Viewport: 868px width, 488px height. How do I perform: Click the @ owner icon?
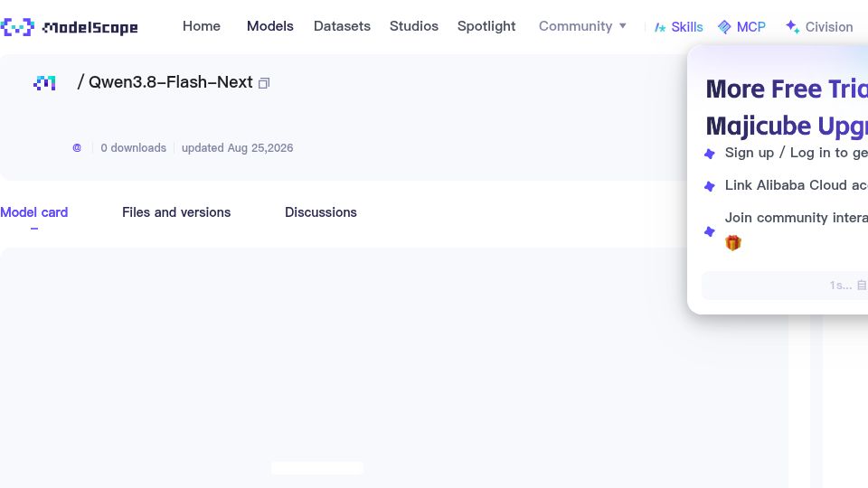coord(77,147)
